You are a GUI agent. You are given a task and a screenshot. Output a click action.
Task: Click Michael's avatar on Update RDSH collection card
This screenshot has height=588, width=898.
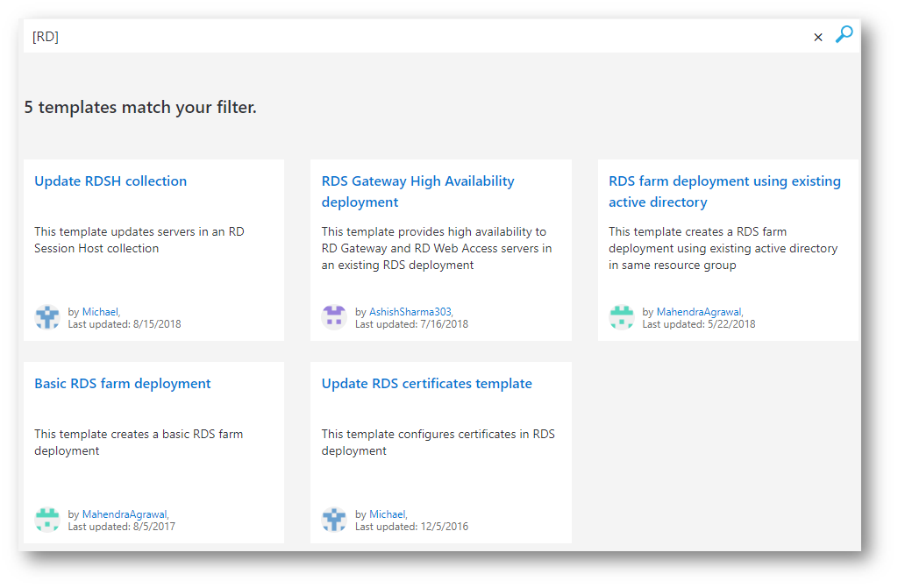[47, 317]
